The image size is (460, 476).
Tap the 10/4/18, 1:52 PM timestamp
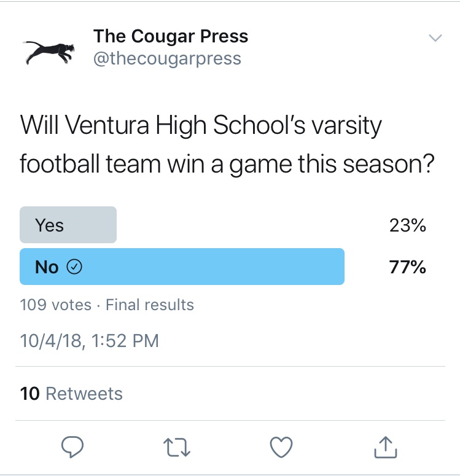(x=90, y=341)
